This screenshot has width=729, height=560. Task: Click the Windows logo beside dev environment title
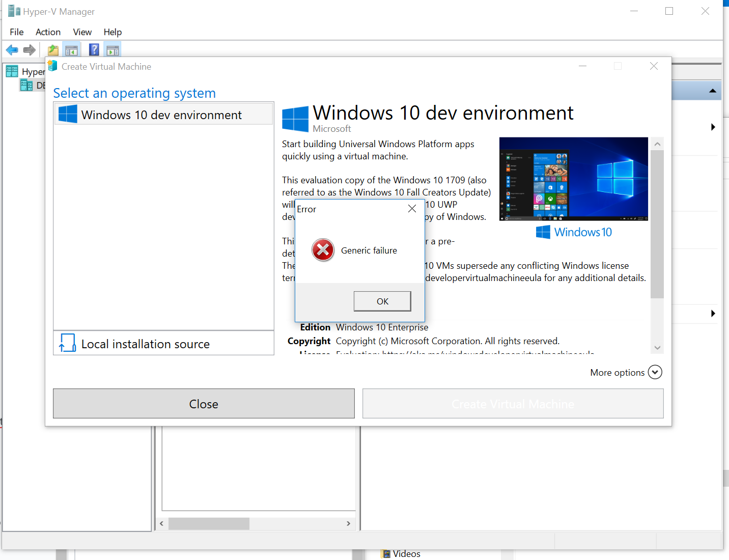(295, 118)
